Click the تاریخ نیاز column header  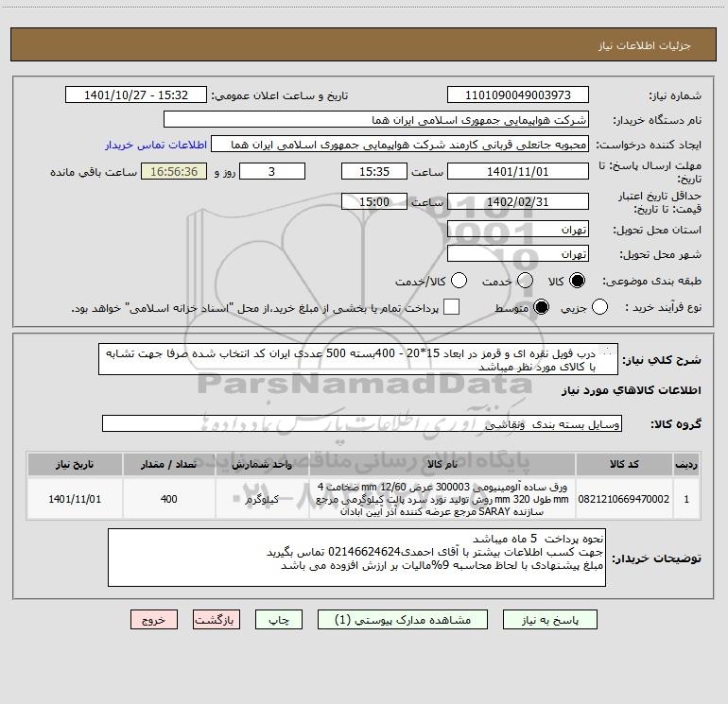pos(75,464)
